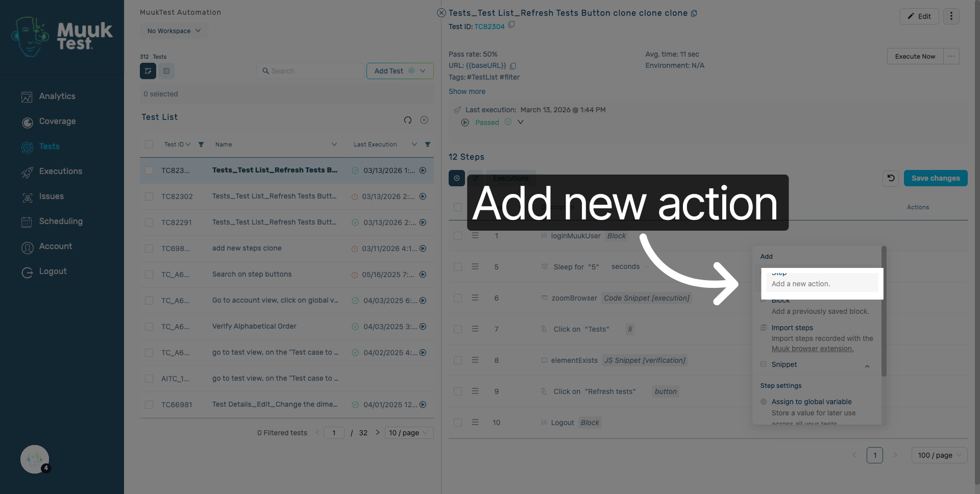Expand the Add Test dropdown arrow

423,71
